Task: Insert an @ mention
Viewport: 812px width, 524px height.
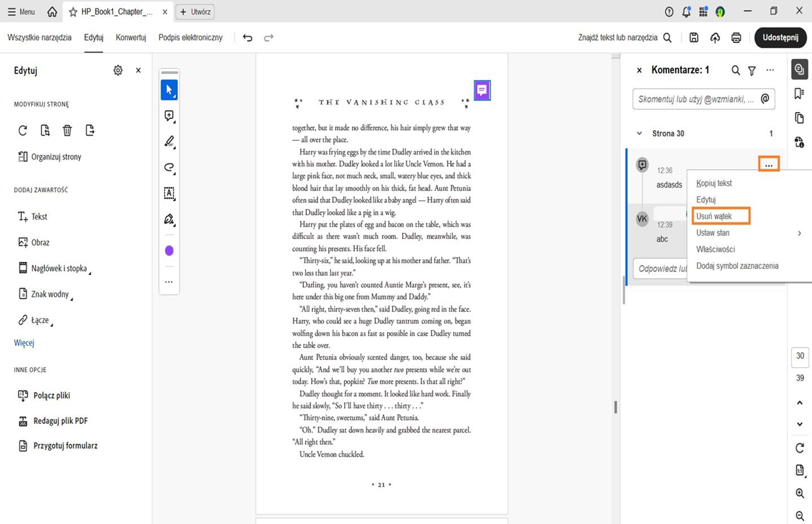Action: [765, 99]
